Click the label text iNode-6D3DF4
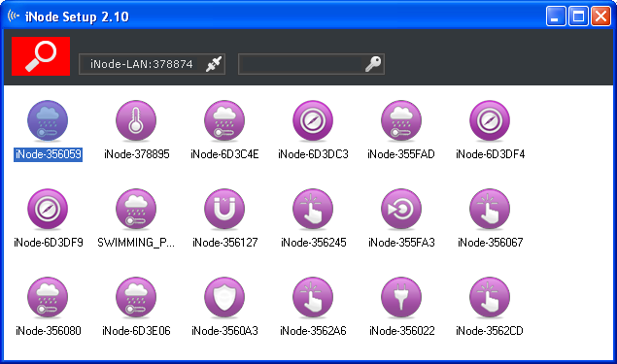This screenshot has width=617, height=364. coord(491,154)
